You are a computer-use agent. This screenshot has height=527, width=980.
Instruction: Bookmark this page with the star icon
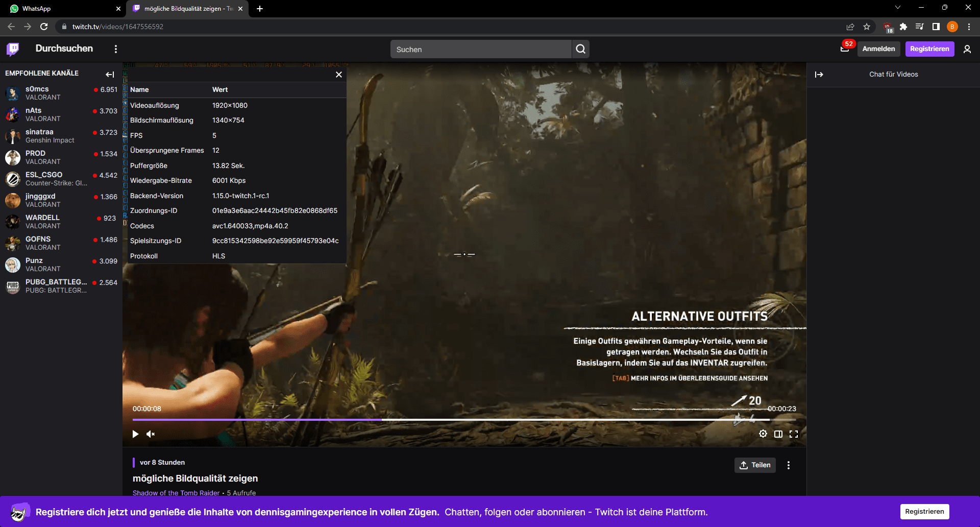click(x=867, y=27)
